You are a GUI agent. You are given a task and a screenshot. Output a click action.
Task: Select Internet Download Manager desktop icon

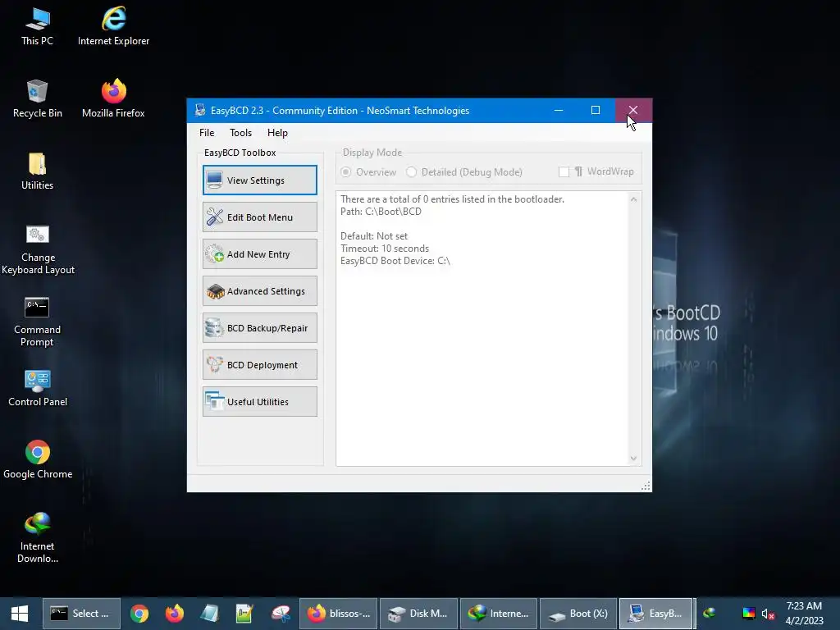(38, 538)
